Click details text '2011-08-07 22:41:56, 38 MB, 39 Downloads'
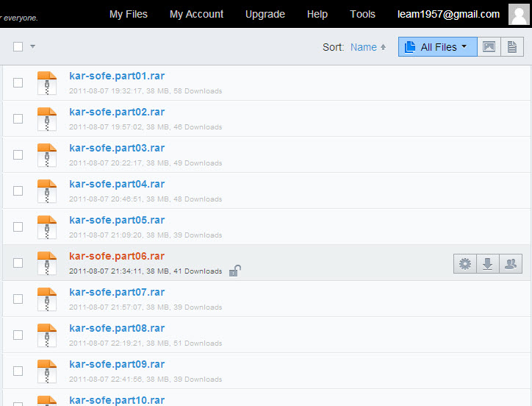This screenshot has width=532, height=406. click(145, 380)
